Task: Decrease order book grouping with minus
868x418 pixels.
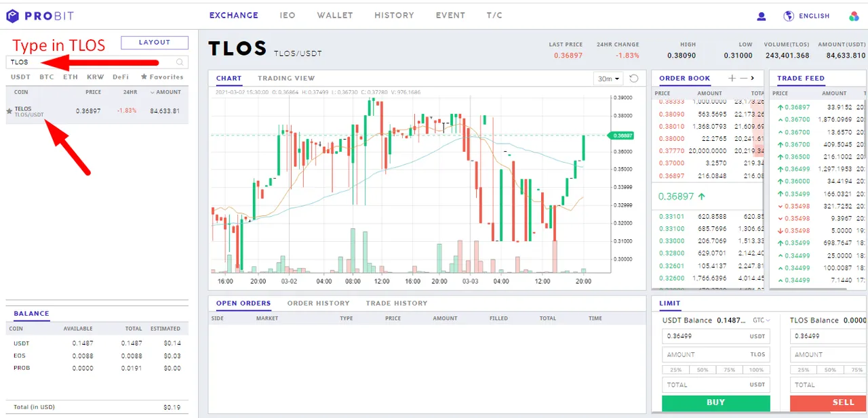Action: pos(743,78)
